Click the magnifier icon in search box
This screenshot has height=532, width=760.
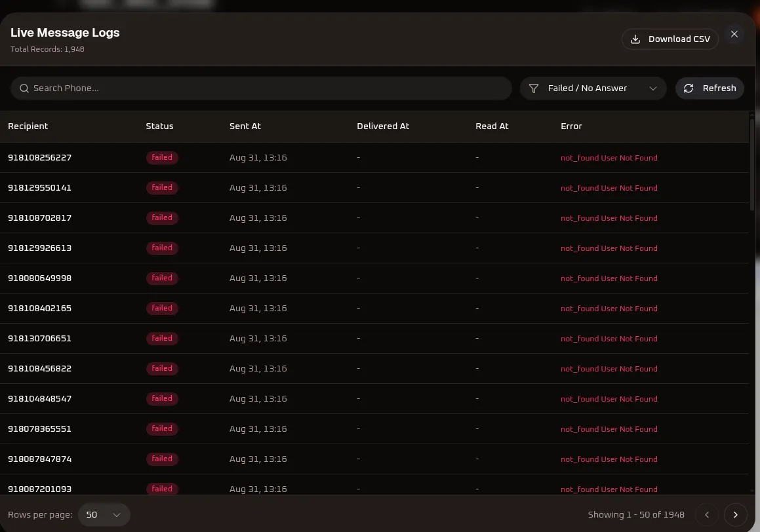coord(24,88)
